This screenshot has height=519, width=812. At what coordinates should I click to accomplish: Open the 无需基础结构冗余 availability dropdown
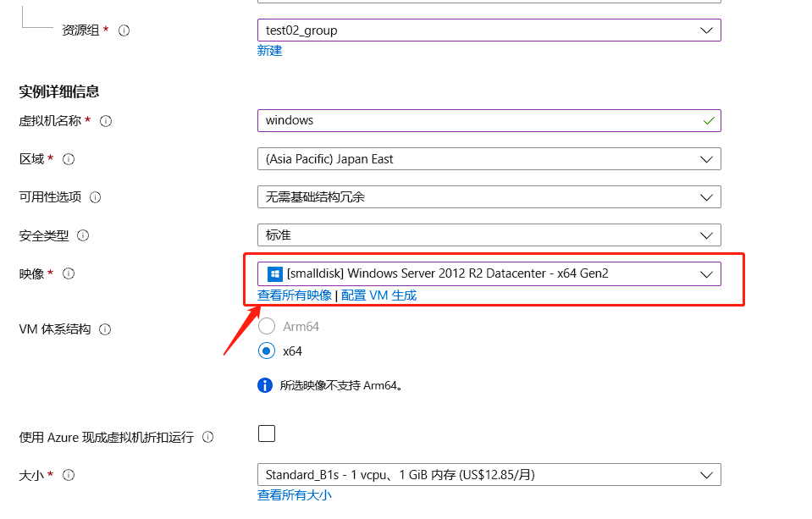489,196
